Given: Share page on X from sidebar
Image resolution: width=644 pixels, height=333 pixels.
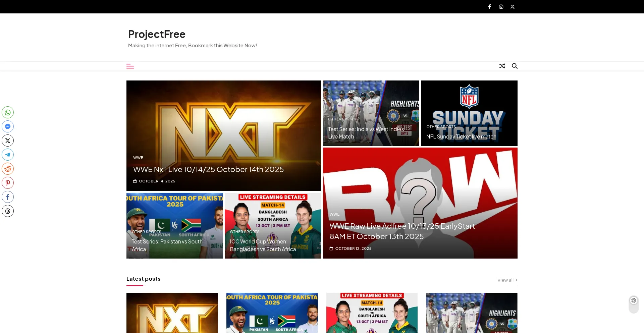Looking at the screenshot, I should click(x=8, y=141).
